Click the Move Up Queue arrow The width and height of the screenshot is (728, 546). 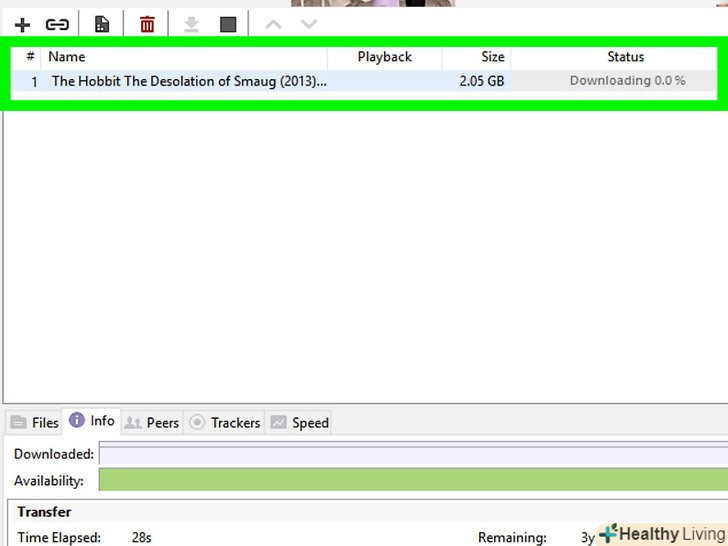(x=273, y=24)
